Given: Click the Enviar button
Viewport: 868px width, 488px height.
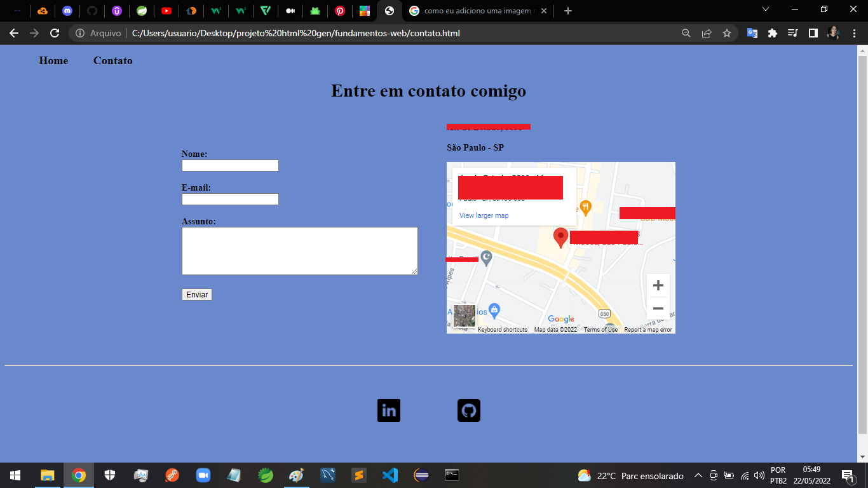Looking at the screenshot, I should pos(196,294).
